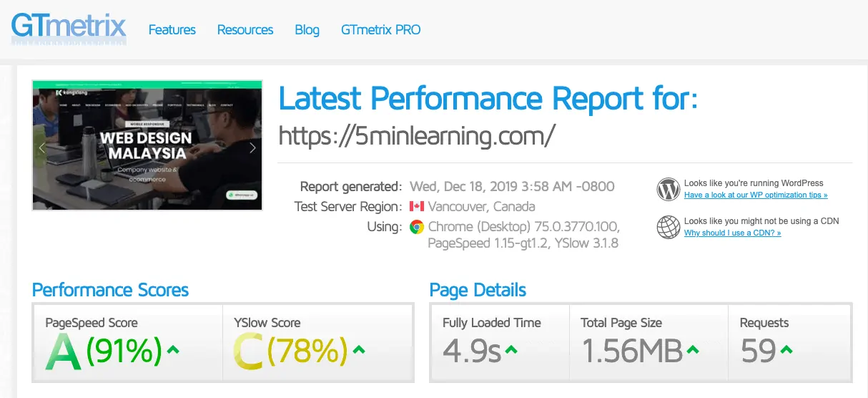The height and width of the screenshot is (398, 868).
Task: Click the arrow next to 4.9s loaded time
Action: click(x=511, y=350)
